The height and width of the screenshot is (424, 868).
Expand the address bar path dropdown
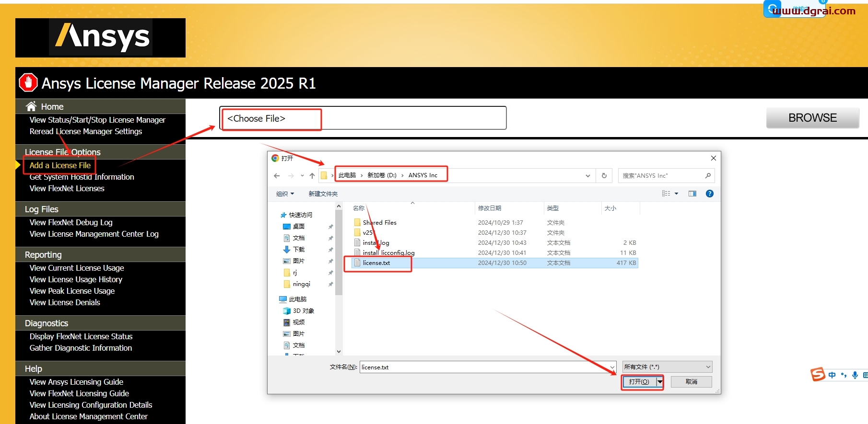(588, 176)
